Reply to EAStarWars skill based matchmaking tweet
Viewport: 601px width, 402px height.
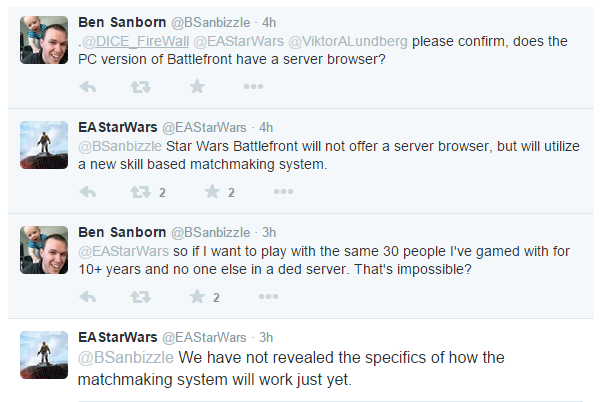(88, 192)
